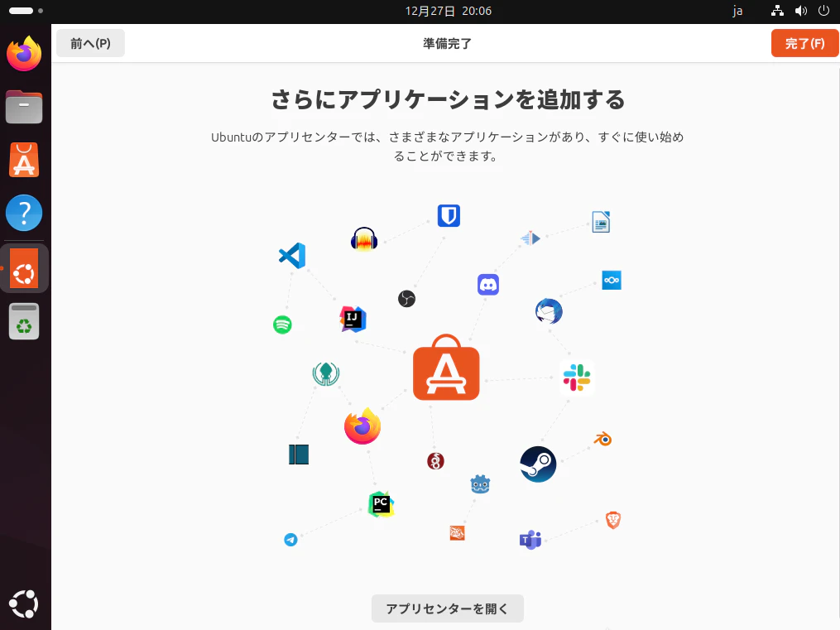
Task: Click the orange square icon near Teams
Action: pos(457,533)
